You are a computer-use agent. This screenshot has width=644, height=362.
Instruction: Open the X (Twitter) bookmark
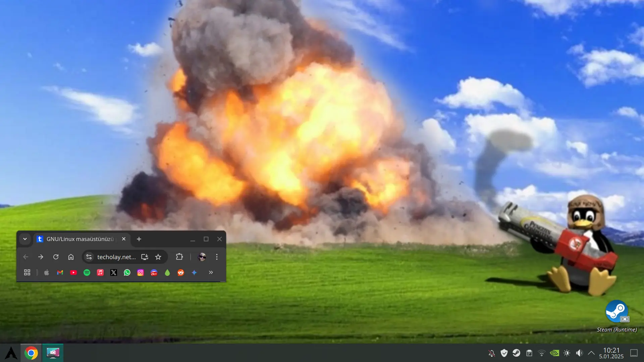click(x=114, y=273)
